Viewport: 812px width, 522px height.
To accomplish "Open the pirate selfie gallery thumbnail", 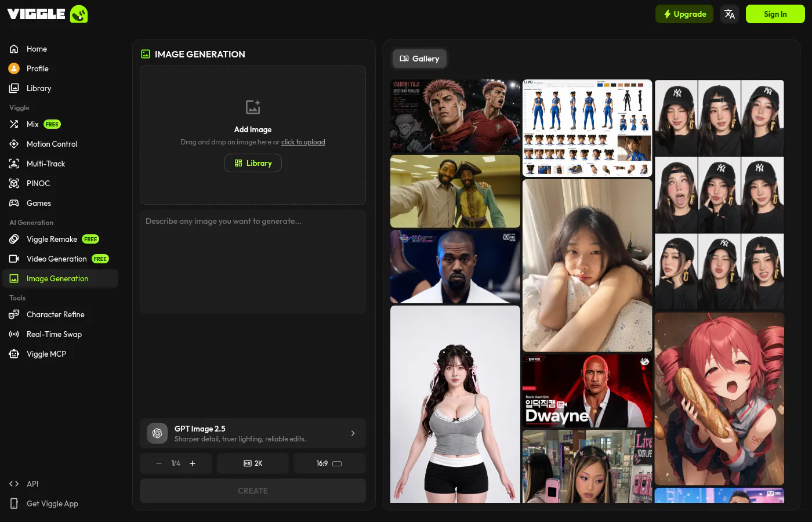I will (x=455, y=191).
